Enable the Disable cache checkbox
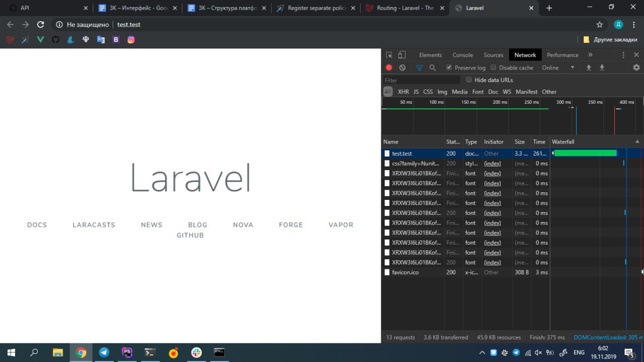This screenshot has width=644, height=362. click(x=493, y=67)
